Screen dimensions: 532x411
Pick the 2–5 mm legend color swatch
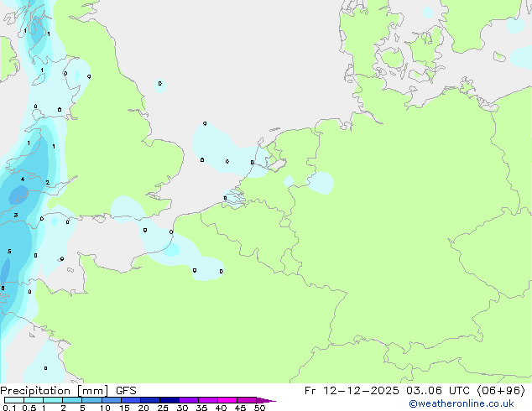(72, 400)
